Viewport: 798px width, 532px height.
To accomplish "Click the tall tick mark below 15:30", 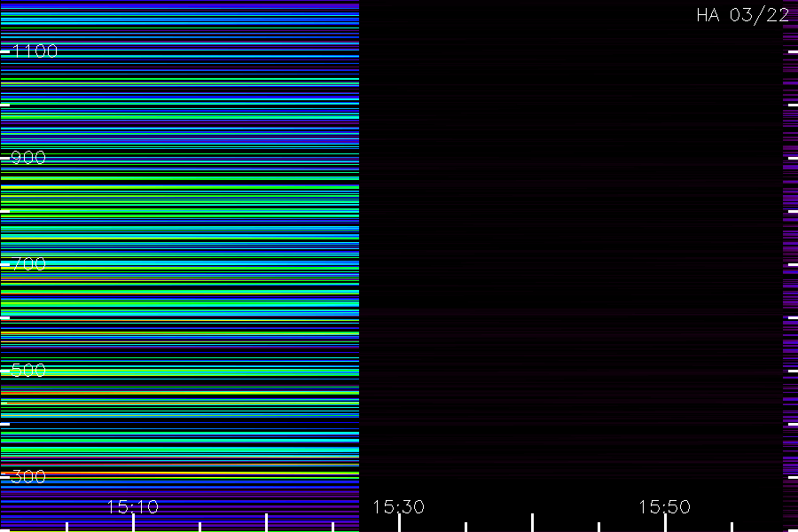I will click(x=400, y=523).
